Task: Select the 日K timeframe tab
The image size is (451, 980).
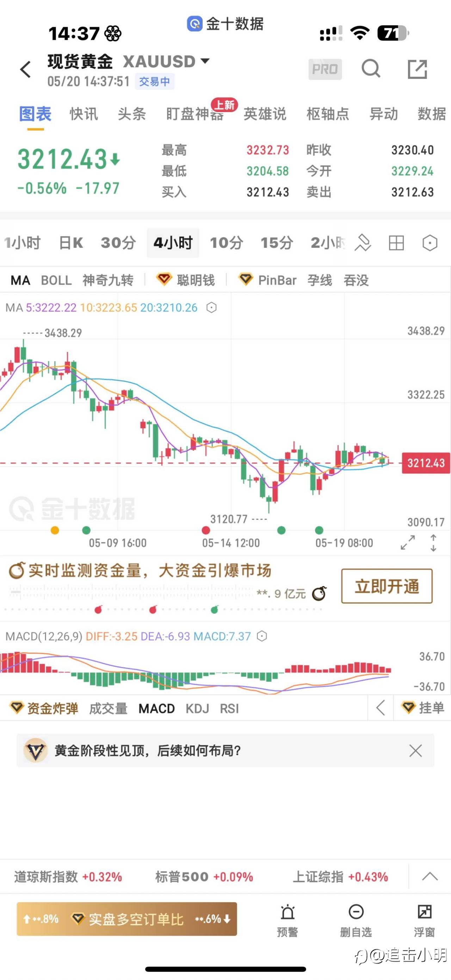Action: click(x=71, y=243)
